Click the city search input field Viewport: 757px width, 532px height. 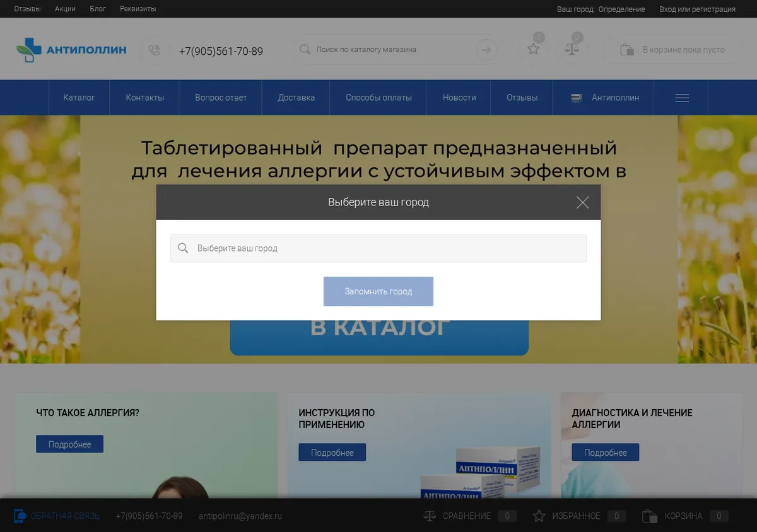pos(378,248)
